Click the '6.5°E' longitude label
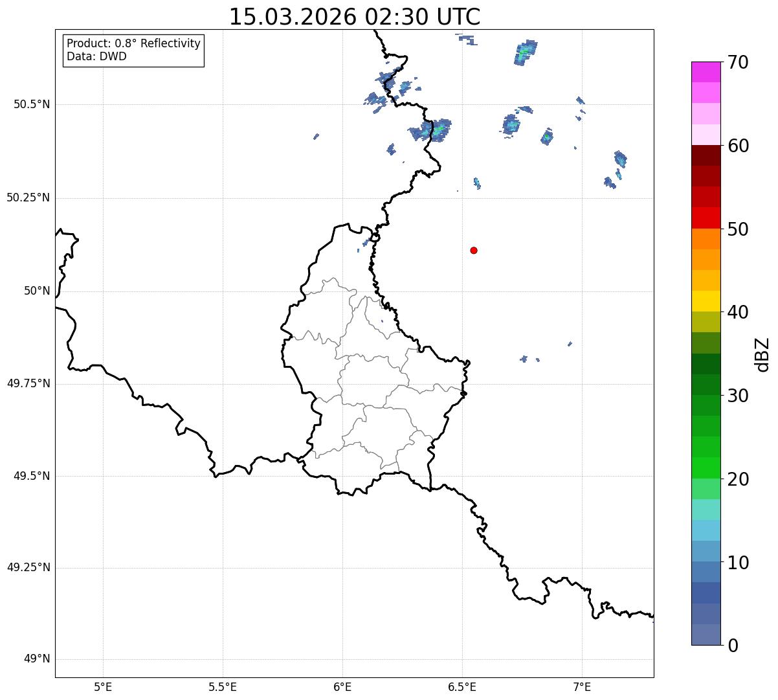The height and width of the screenshot is (700, 778). pos(462,686)
